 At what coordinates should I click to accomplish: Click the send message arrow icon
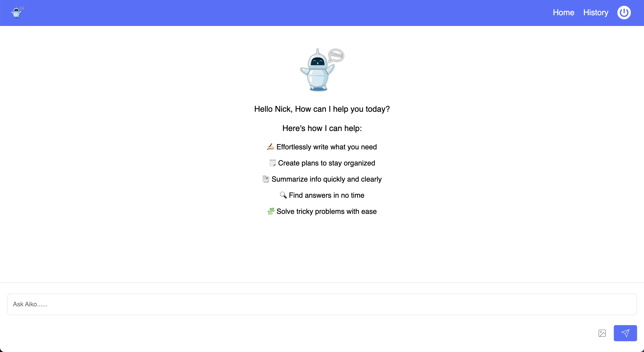click(625, 333)
